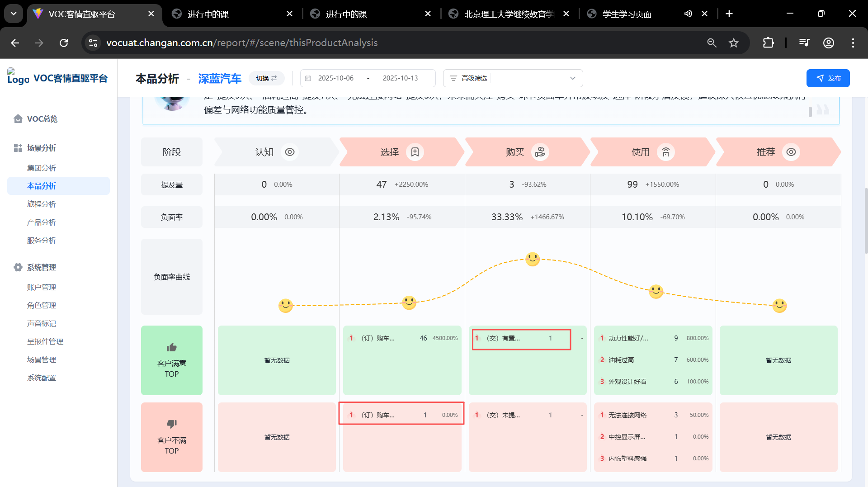Click the page vertical scrollbar
Image resolution: width=868 pixels, height=487 pixels.
865,222
